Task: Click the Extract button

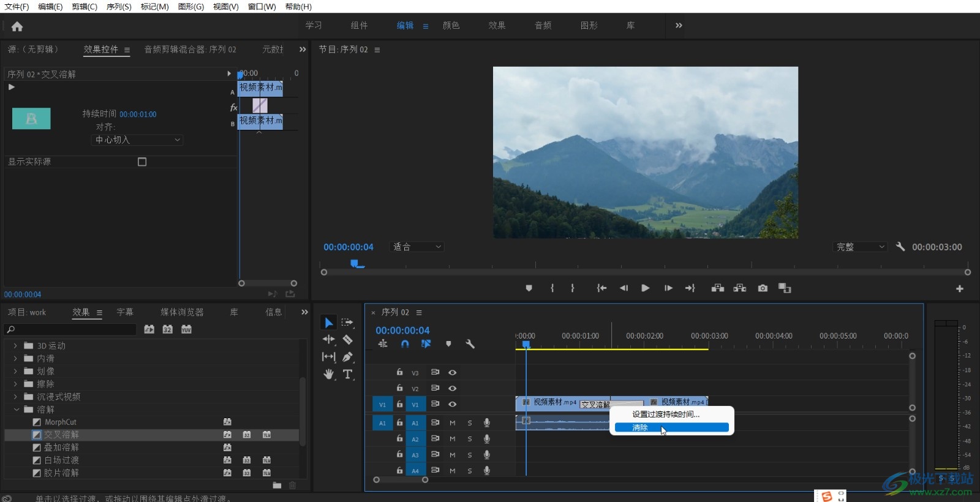Action: (740, 288)
